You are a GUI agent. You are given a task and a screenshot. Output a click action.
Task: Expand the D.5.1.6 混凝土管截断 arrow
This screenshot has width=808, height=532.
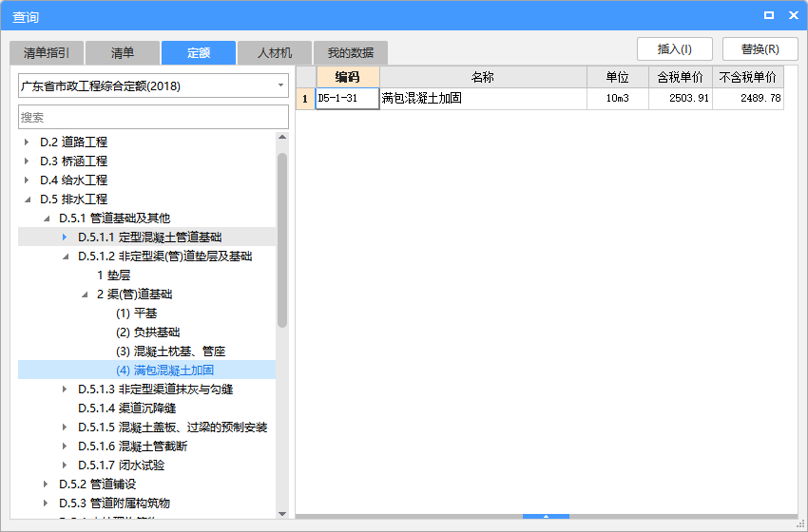pyautogui.click(x=65, y=446)
